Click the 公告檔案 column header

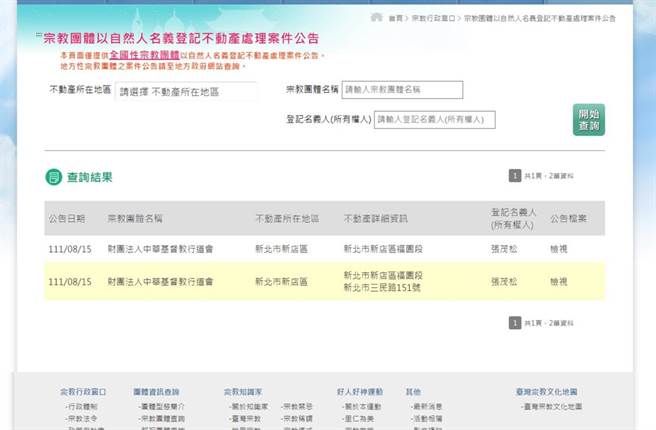[568, 218]
